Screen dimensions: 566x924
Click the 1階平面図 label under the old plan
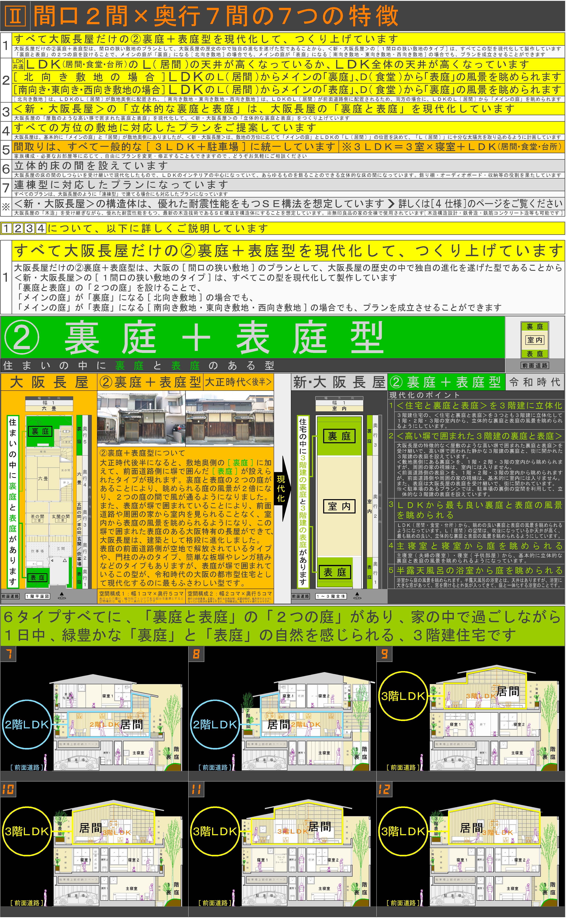pos(38,596)
